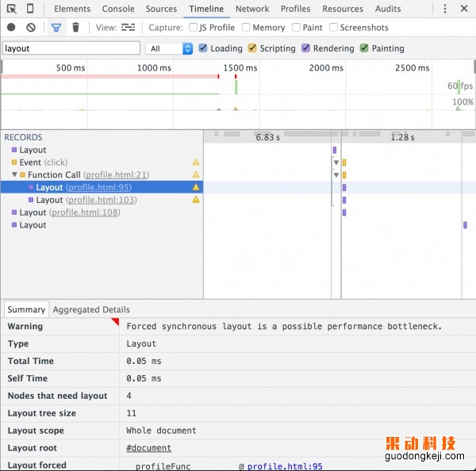Image resolution: width=476 pixels, height=471 pixels.
Task: Uncheck the Scripting filter checkbox
Action: 252,48
